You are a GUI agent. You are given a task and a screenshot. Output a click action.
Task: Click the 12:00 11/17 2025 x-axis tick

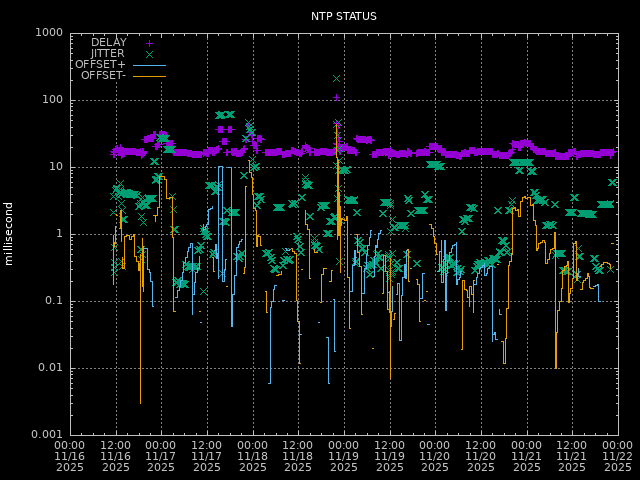[207, 456]
